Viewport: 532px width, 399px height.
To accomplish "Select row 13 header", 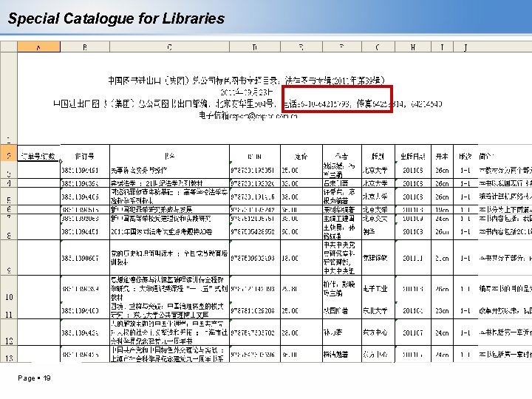I will [8, 354].
